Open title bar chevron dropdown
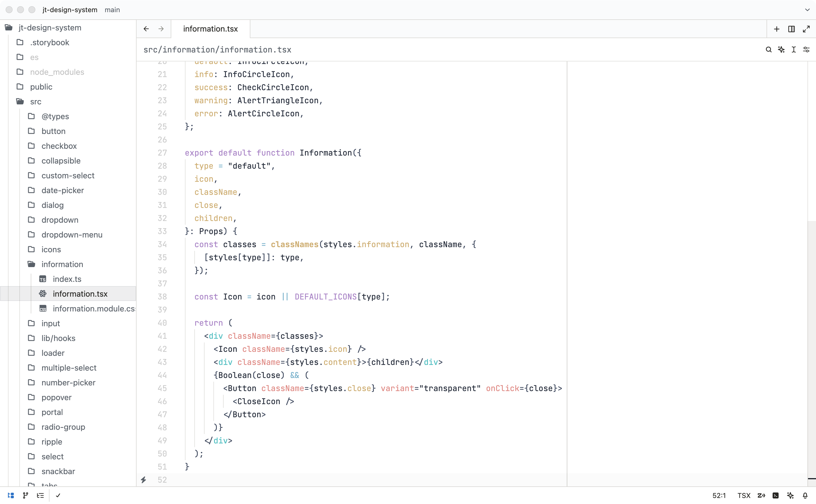 point(807,10)
